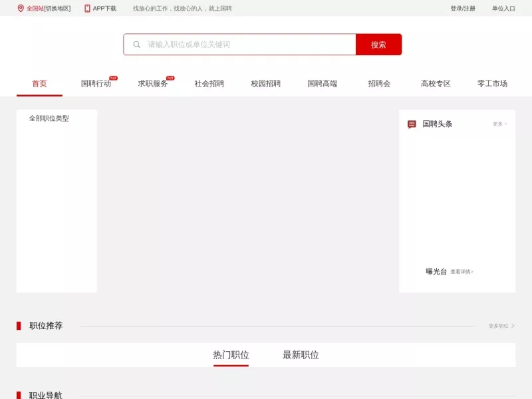Open the APP下载 link
The width and height of the screenshot is (532, 399).
click(104, 9)
